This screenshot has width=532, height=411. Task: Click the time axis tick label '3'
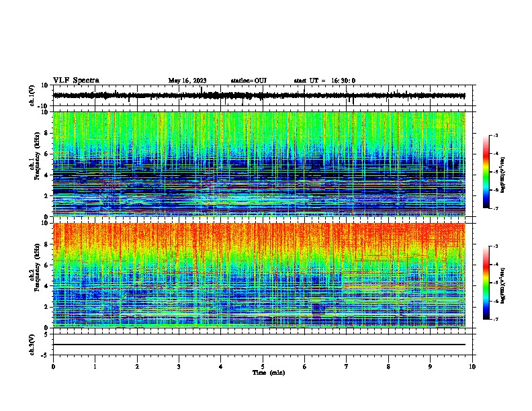pyautogui.click(x=179, y=367)
